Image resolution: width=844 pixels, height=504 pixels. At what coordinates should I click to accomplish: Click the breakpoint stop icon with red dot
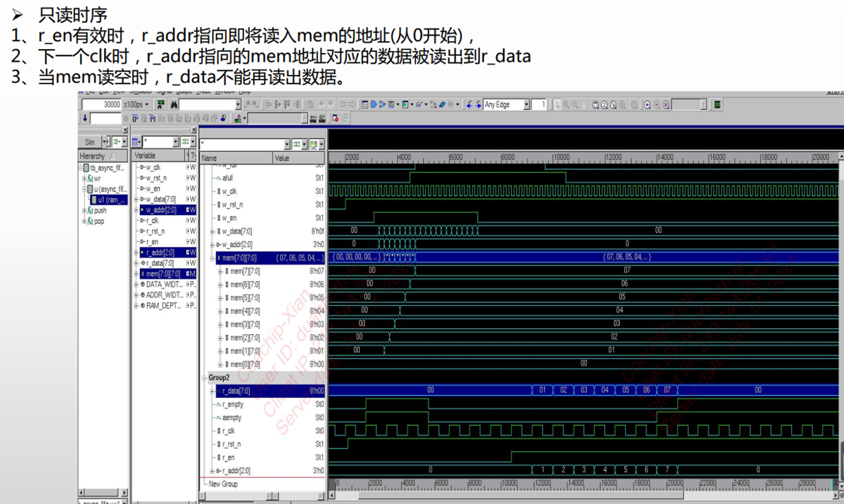pos(335,119)
